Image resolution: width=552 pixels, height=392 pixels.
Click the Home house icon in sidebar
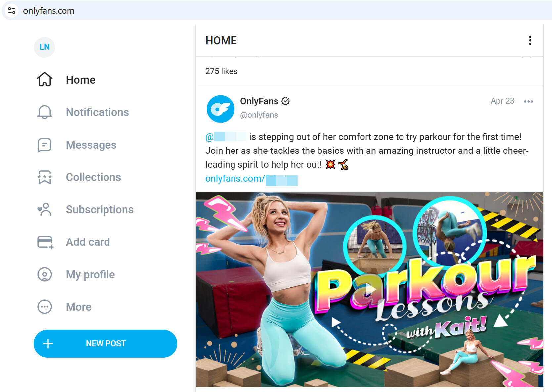pos(45,79)
